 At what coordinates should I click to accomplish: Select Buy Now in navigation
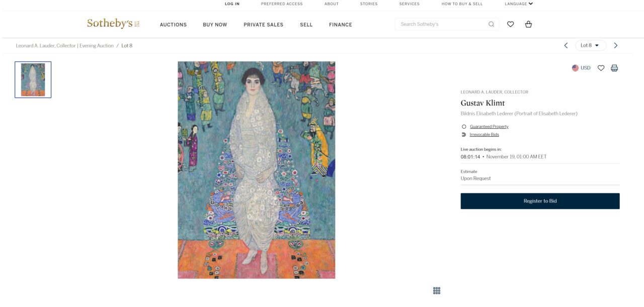pos(215,25)
